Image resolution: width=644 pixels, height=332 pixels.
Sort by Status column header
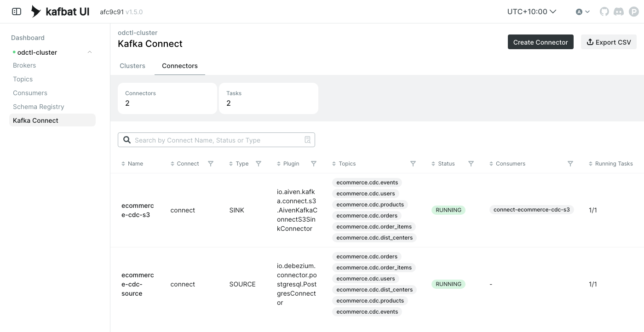pyautogui.click(x=443, y=164)
